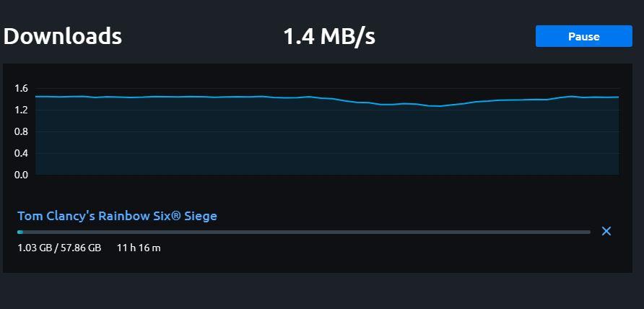Click the 0.4 label on graph axis
The height and width of the screenshot is (309, 644).
click(x=21, y=153)
